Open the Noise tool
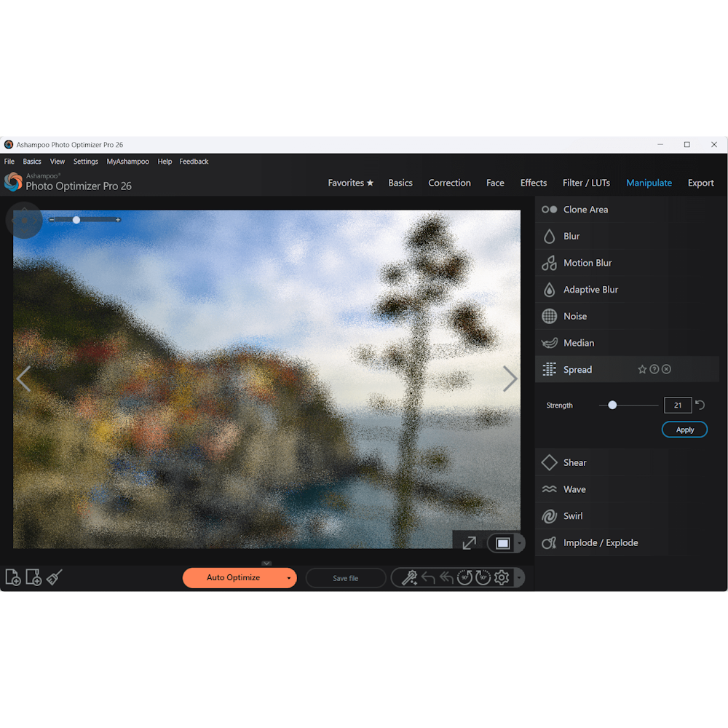728x728 pixels. [x=575, y=316]
